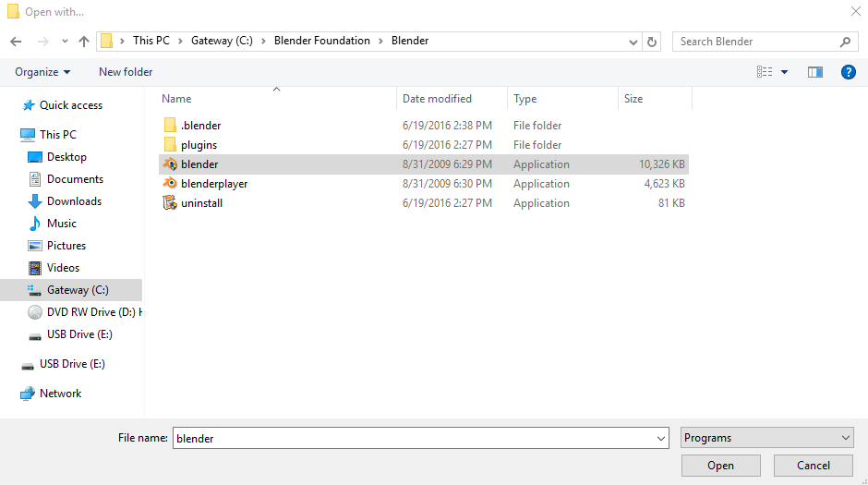Screen dimensions: 868x485
Task: Expand chevron after Gateway (C:) breadcrumb
Action: (x=263, y=41)
